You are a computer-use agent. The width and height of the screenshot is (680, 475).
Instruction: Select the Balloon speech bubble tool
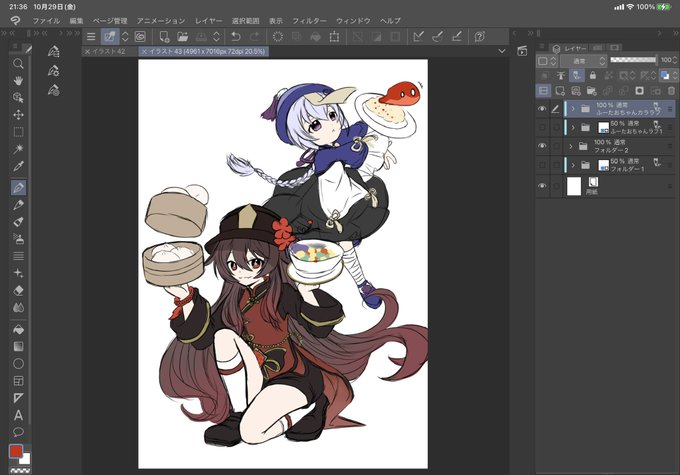tap(18, 432)
